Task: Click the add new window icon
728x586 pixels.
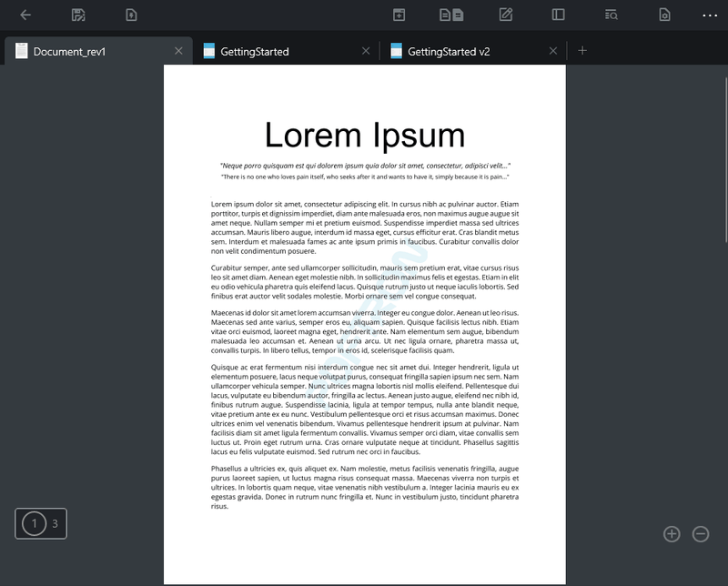Action: click(399, 15)
